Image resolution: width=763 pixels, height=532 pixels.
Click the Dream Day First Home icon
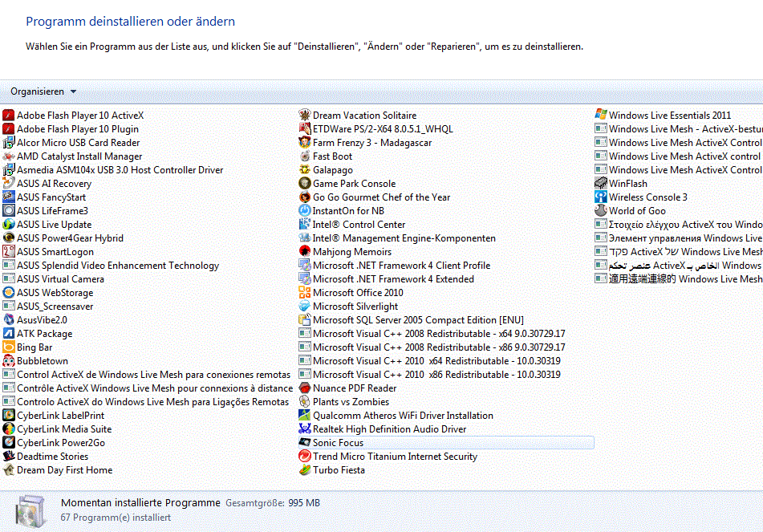click(8, 469)
